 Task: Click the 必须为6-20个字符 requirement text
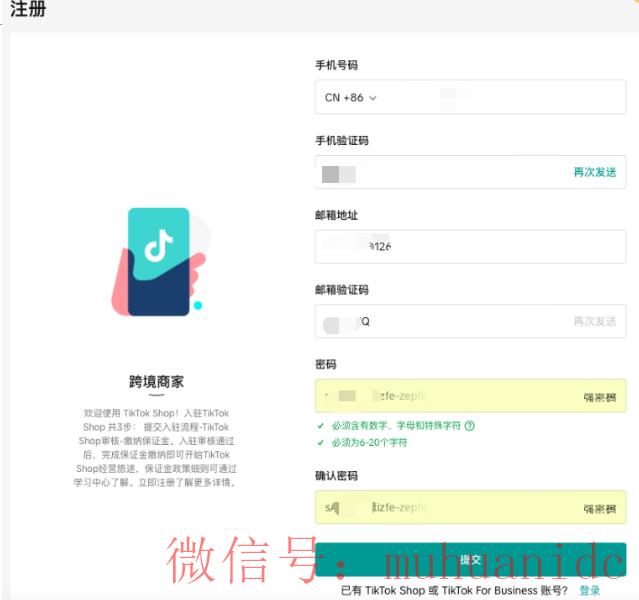(x=369, y=443)
